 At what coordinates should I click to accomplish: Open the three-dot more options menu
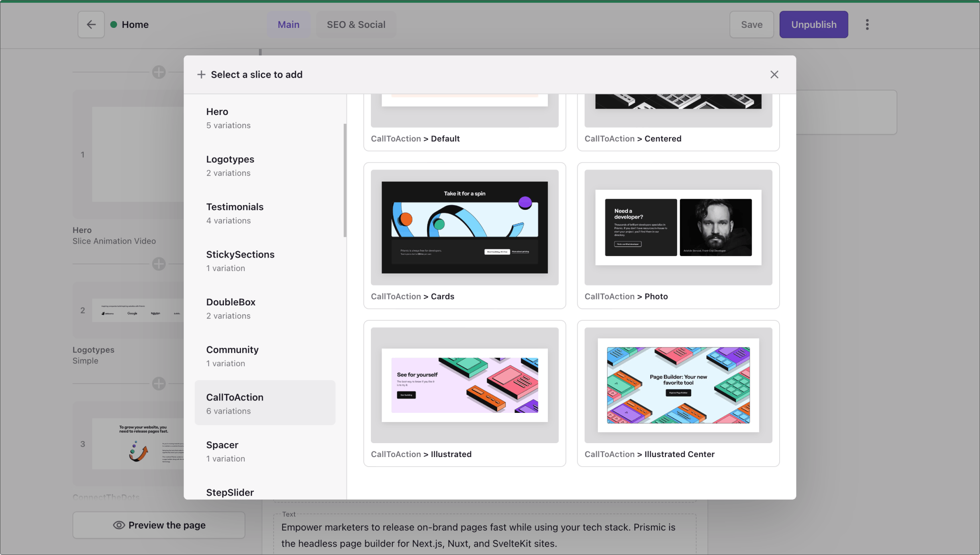(x=867, y=25)
